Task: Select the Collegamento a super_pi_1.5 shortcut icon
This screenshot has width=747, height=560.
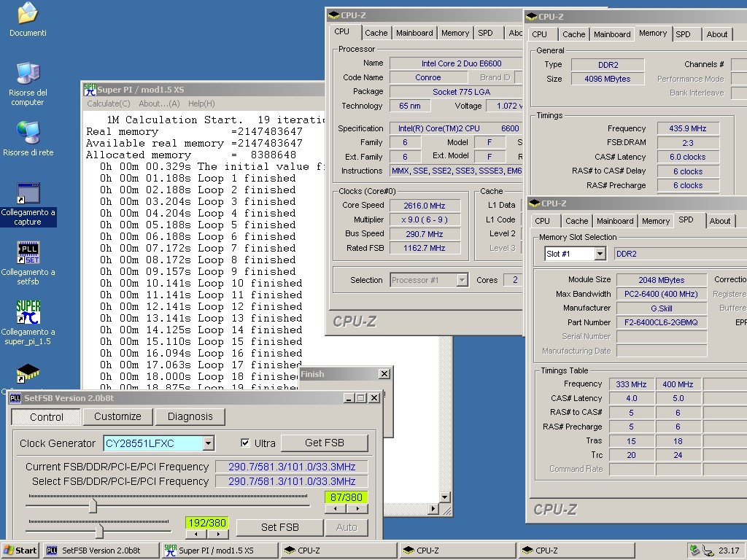Action: 28,313
